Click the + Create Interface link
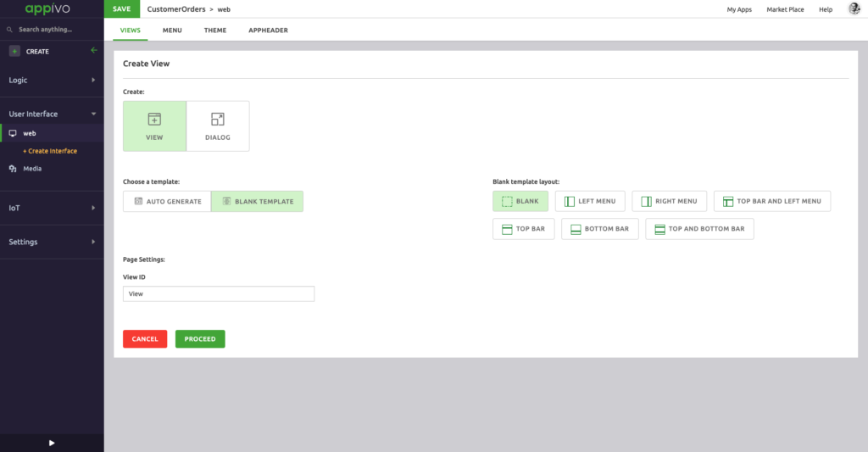 [x=50, y=151]
